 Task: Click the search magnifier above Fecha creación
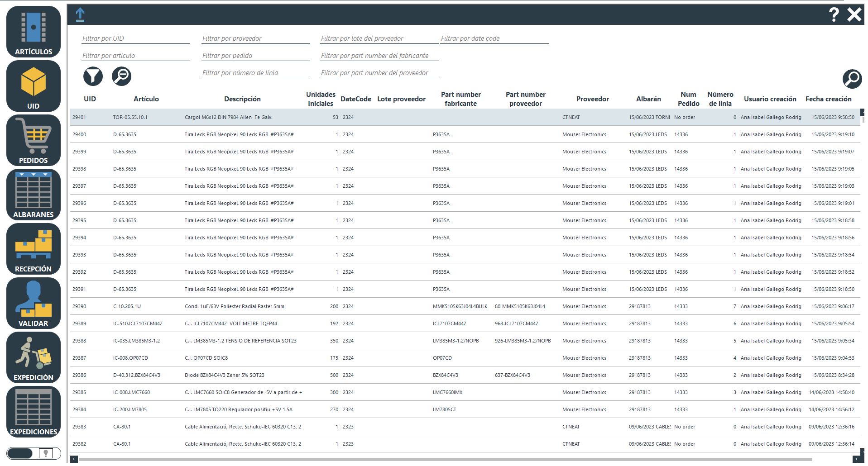coord(852,79)
